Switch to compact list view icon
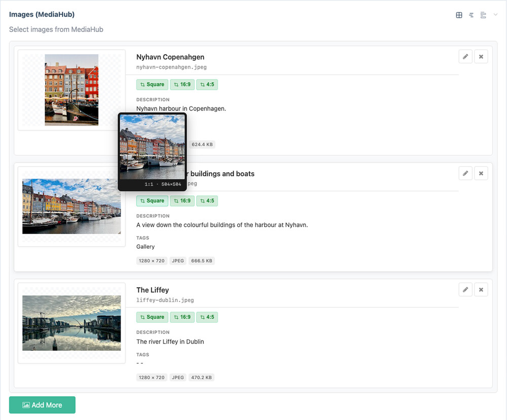This screenshot has width=507, height=420. (x=471, y=15)
